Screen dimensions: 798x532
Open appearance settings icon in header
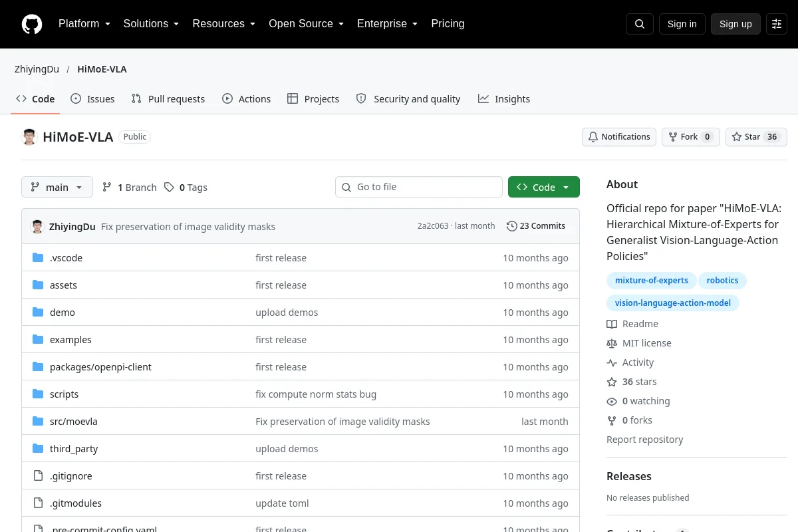tap(777, 24)
